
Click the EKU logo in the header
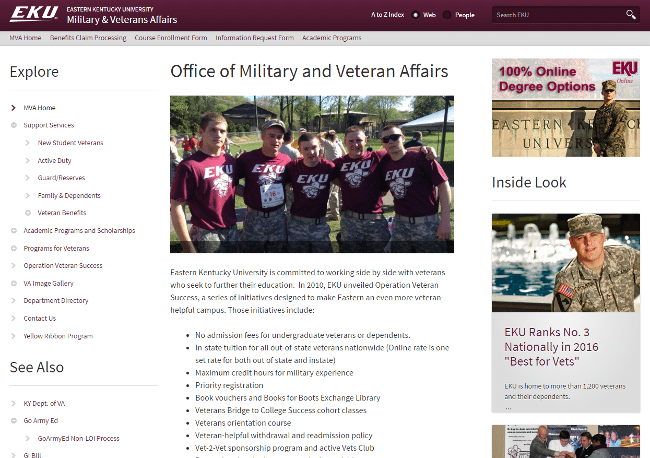point(34,14)
